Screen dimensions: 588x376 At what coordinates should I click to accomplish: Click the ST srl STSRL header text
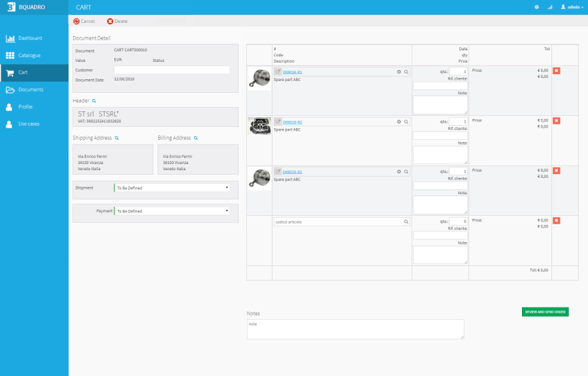pyautogui.click(x=98, y=114)
